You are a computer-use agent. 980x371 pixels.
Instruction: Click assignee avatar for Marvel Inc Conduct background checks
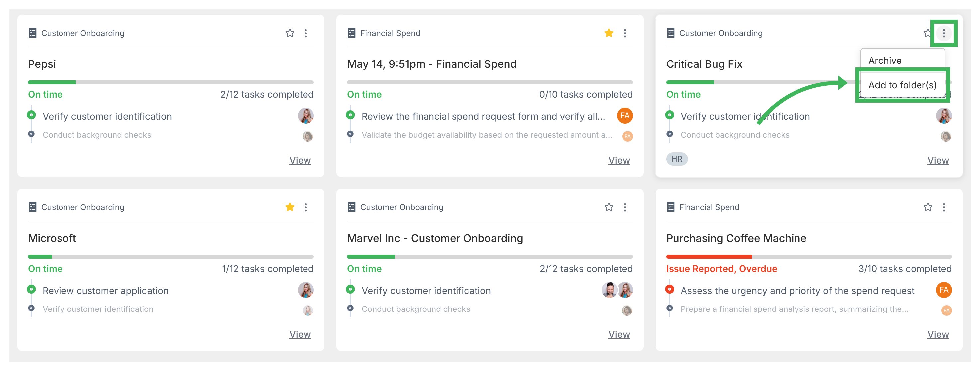coord(627,310)
